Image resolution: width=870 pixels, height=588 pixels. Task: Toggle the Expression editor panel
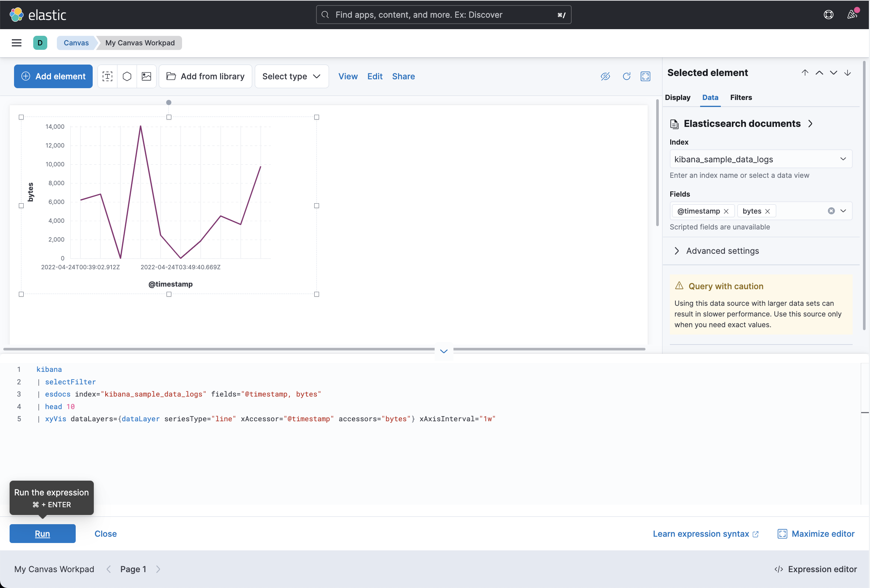[816, 569]
